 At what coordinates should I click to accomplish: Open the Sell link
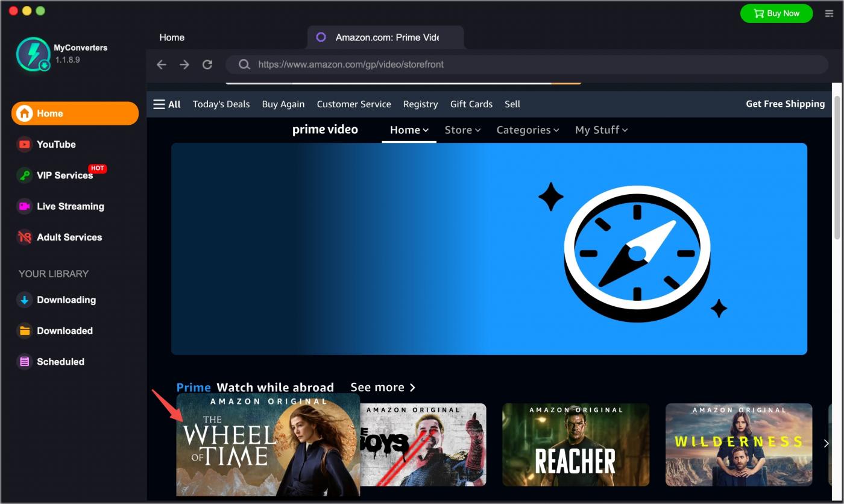click(x=512, y=104)
